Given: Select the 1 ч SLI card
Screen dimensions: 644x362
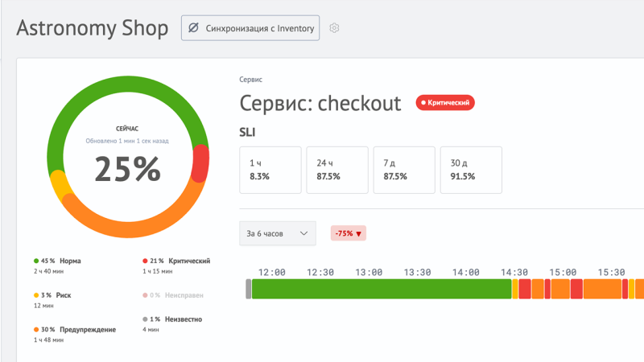Looking at the screenshot, I should 270,170.
